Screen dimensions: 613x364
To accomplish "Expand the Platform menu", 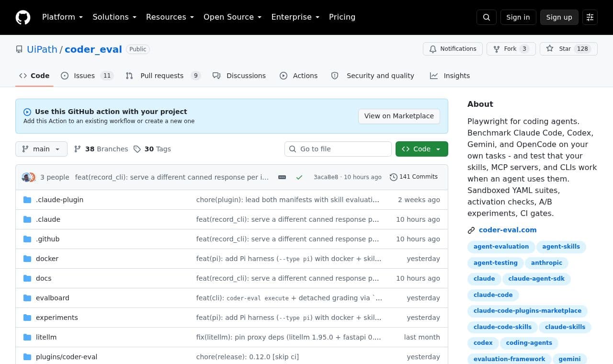I will [x=62, y=17].
